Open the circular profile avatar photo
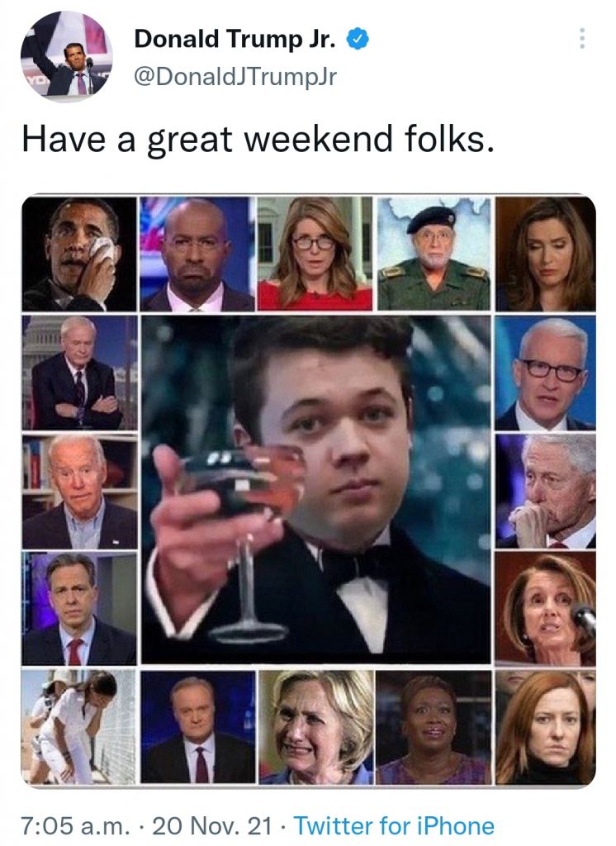This screenshot has width=616, height=846. point(66,55)
